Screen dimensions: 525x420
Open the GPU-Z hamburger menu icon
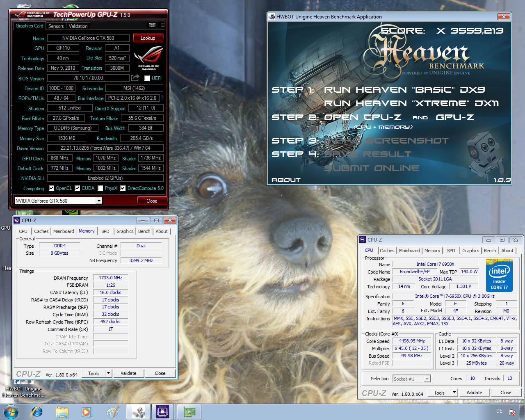coord(163,25)
